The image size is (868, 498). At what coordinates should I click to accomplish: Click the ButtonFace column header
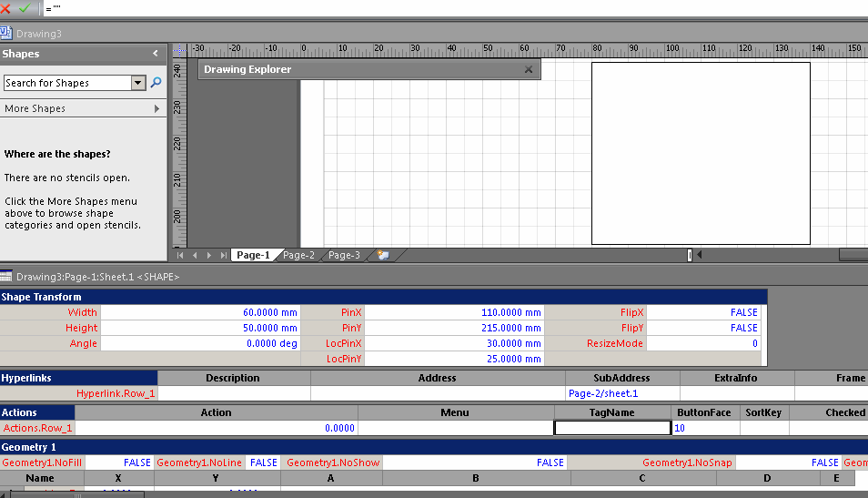[x=704, y=412]
